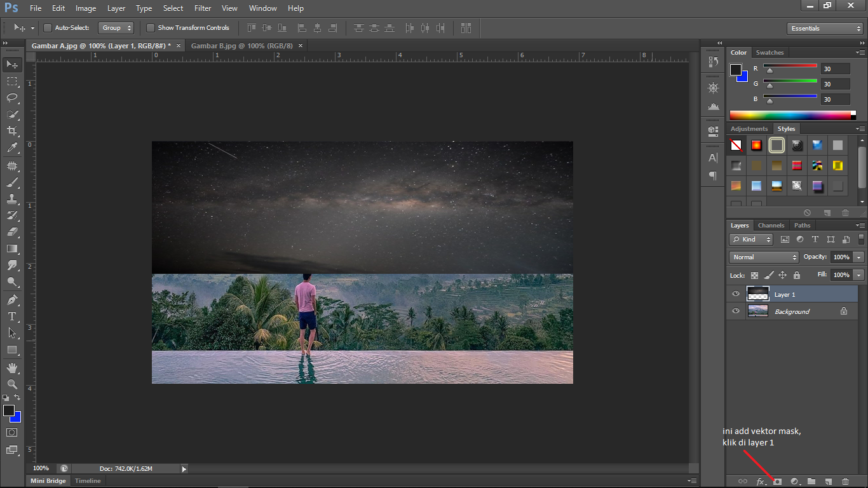This screenshot has width=868, height=488.
Task: Open the status bar document info arrow
Action: 184,469
